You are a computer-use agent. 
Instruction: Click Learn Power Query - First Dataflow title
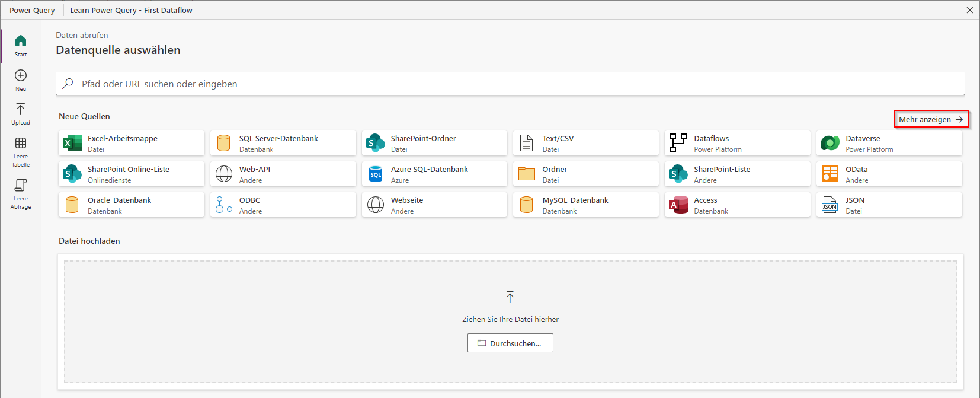pos(132,10)
